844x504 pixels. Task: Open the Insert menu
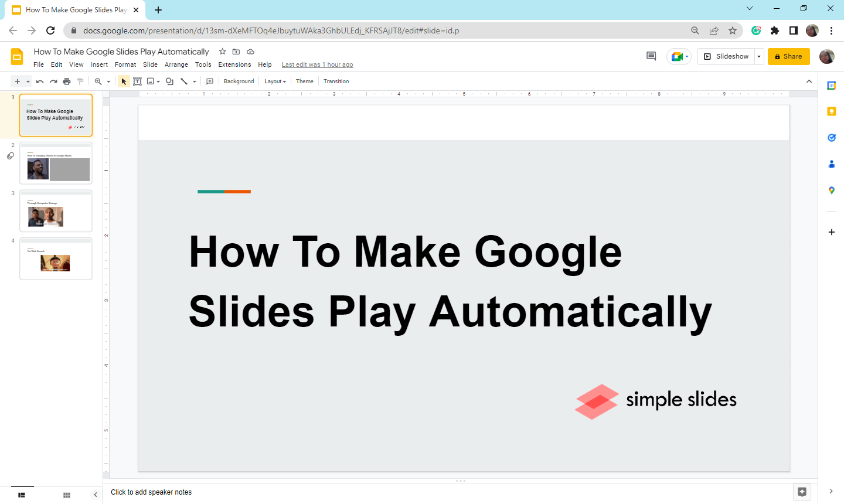point(98,64)
